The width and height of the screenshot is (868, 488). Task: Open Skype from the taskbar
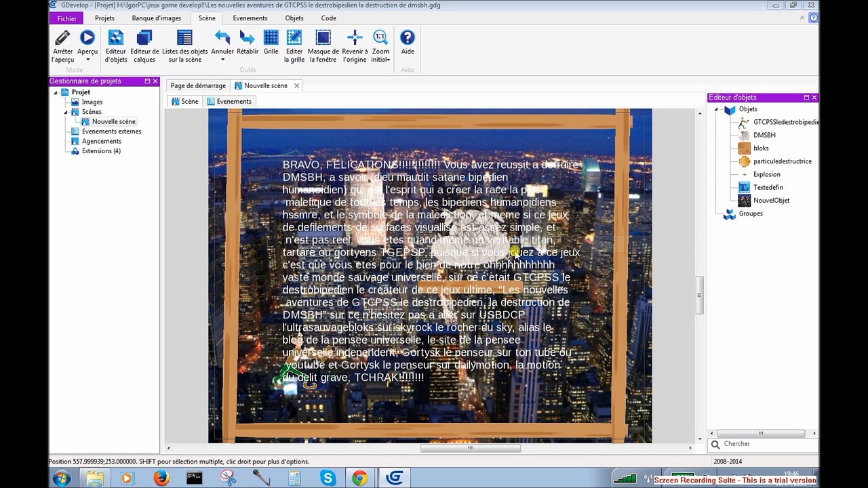click(x=328, y=478)
